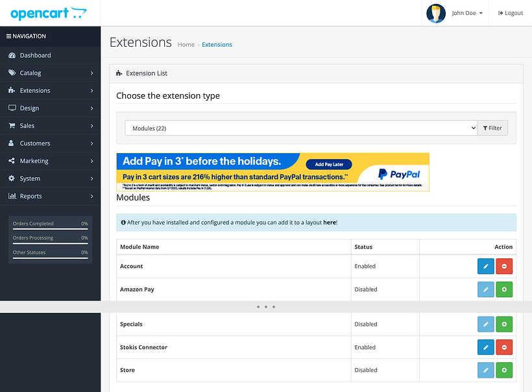Click the Home breadcrumb link
The height and width of the screenshot is (392, 532).
(x=186, y=45)
